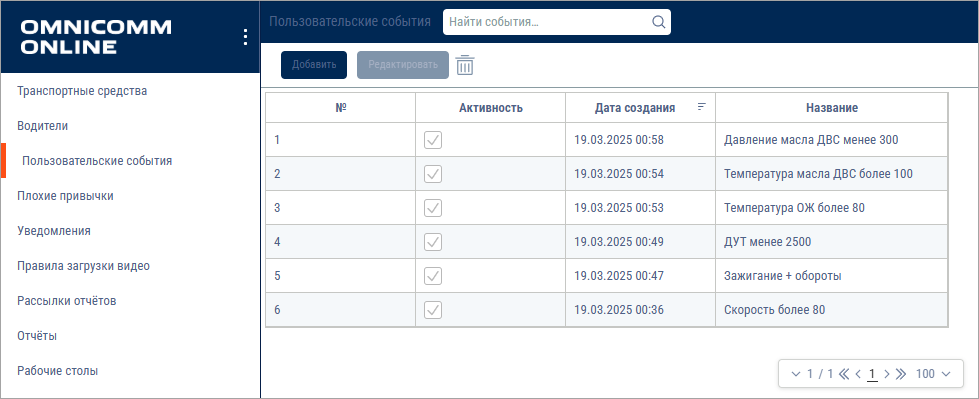Open Правила загрузки видео in sidebar
This screenshot has width=979, height=399.
point(84,266)
